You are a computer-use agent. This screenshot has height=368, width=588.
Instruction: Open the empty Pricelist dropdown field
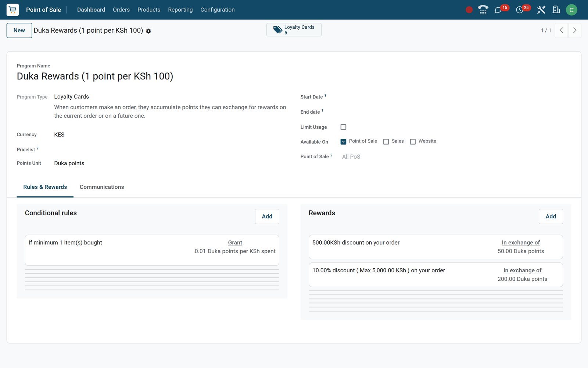(x=170, y=149)
